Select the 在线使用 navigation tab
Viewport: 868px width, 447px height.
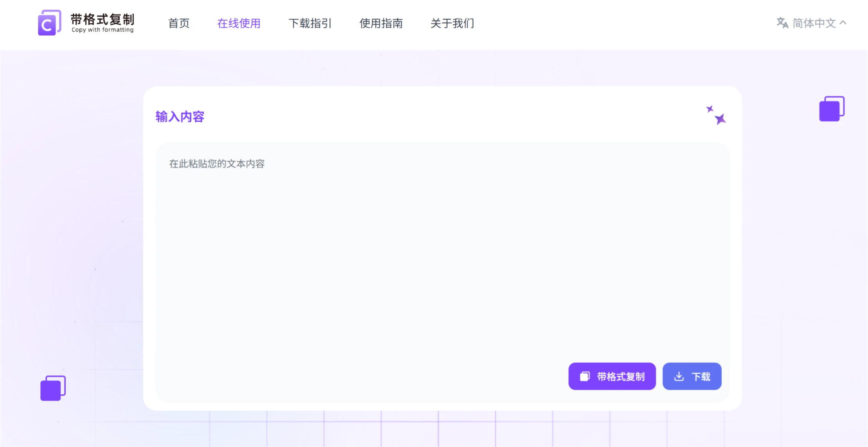click(239, 23)
